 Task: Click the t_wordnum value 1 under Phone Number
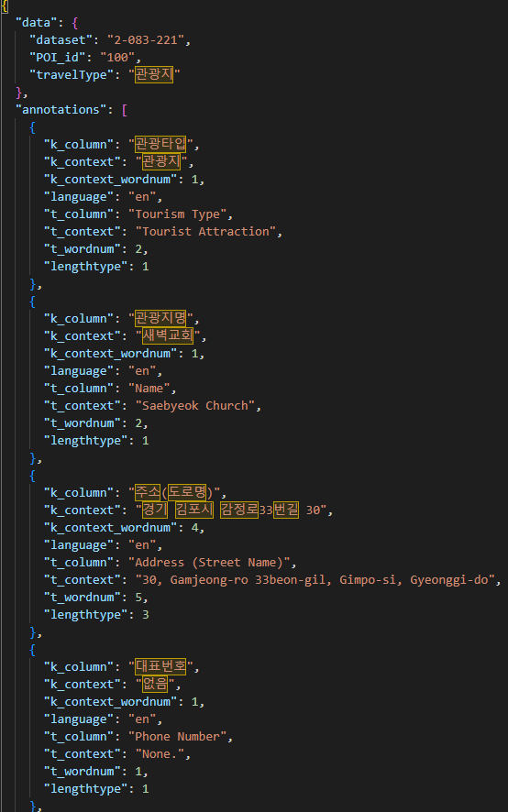coord(138,771)
